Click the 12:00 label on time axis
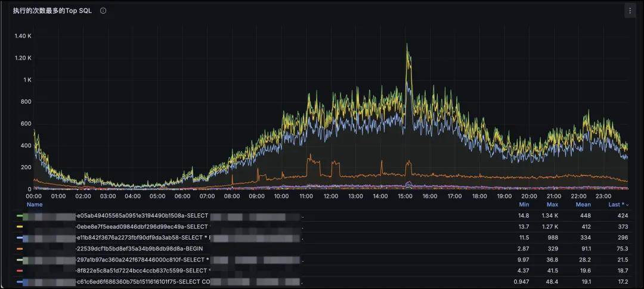Viewport: 644px width, 289px height. tap(330, 196)
